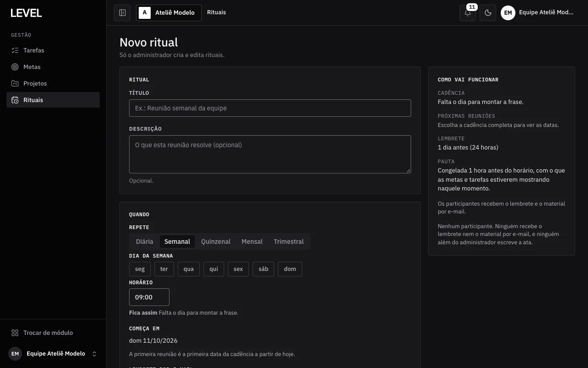
Task: Navigate to Projetos
Action: (53, 83)
